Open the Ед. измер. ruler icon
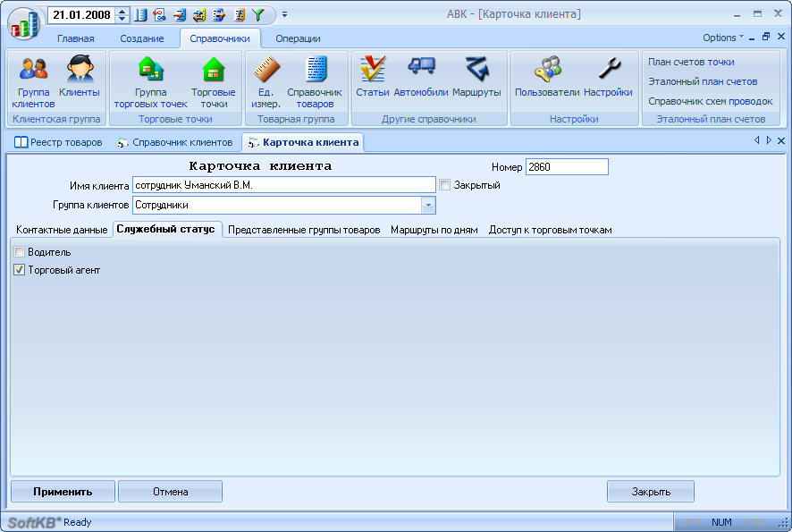Screen dimensions: 792x532 pos(265,82)
